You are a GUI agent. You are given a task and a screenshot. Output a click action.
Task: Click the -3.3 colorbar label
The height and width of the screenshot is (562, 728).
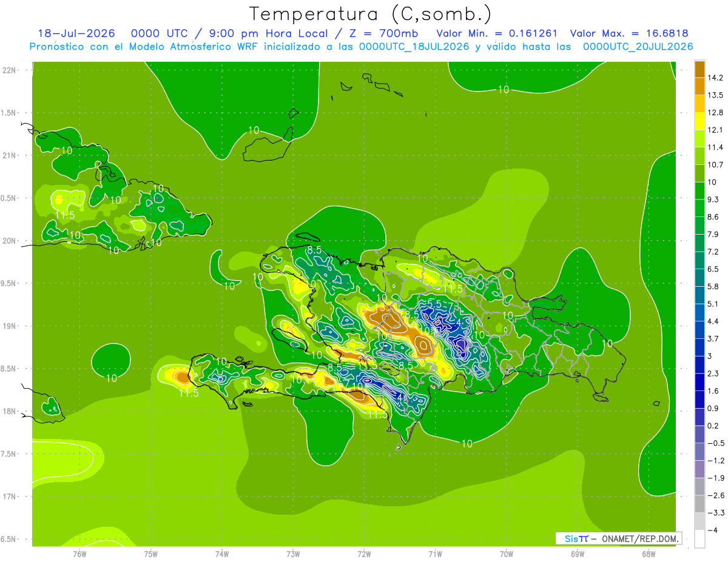pyautogui.click(x=716, y=512)
